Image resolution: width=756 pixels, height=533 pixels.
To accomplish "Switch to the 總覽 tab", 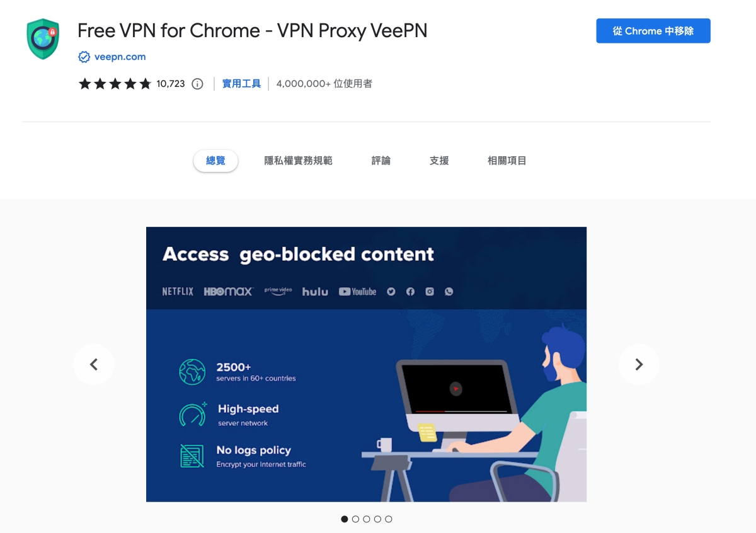I will point(215,161).
